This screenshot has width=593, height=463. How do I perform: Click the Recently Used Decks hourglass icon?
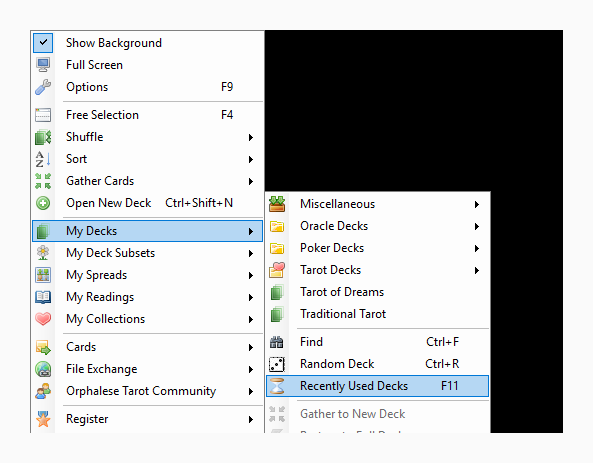click(x=277, y=386)
